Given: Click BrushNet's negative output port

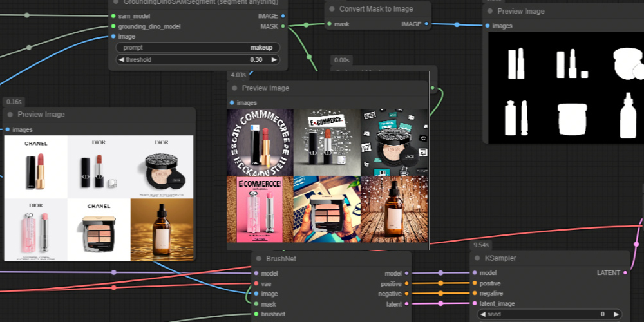Looking at the screenshot, I should [406, 294].
